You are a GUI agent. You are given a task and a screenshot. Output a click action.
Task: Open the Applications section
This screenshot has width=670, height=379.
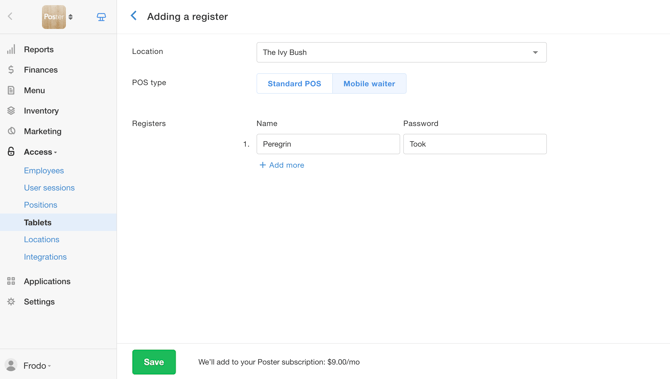[x=47, y=282]
